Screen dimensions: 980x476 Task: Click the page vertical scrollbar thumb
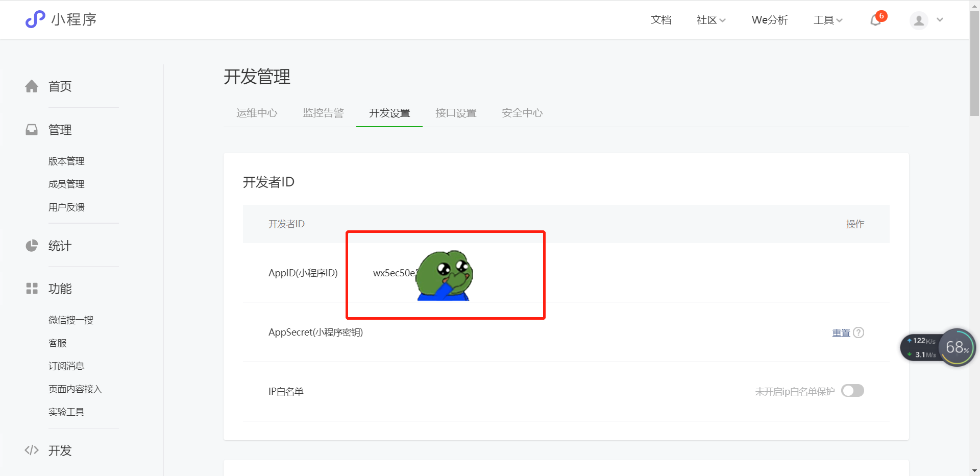coord(974,64)
